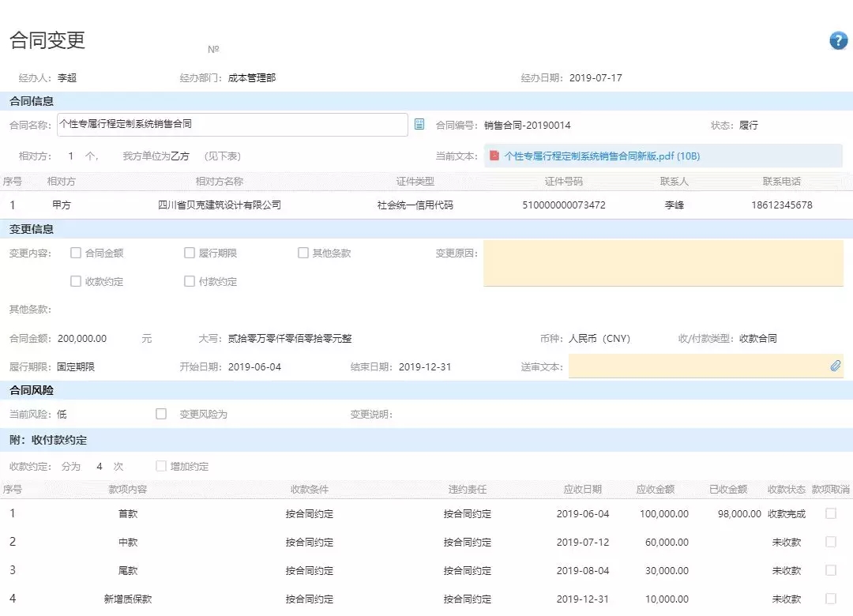
Task: Check the 合同金额 change content checkbox
Action: coord(76,254)
